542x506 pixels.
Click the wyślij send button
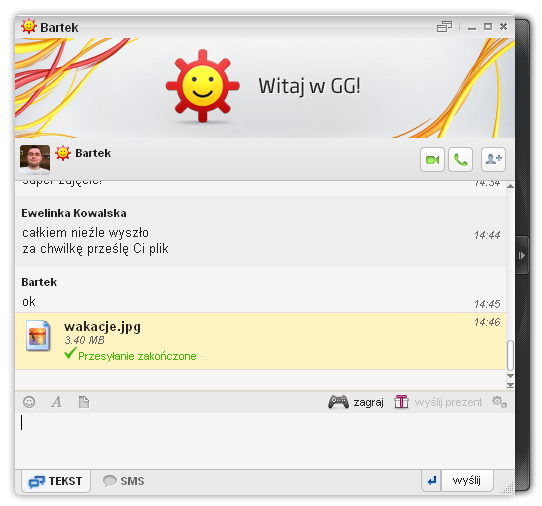pyautogui.click(x=467, y=480)
